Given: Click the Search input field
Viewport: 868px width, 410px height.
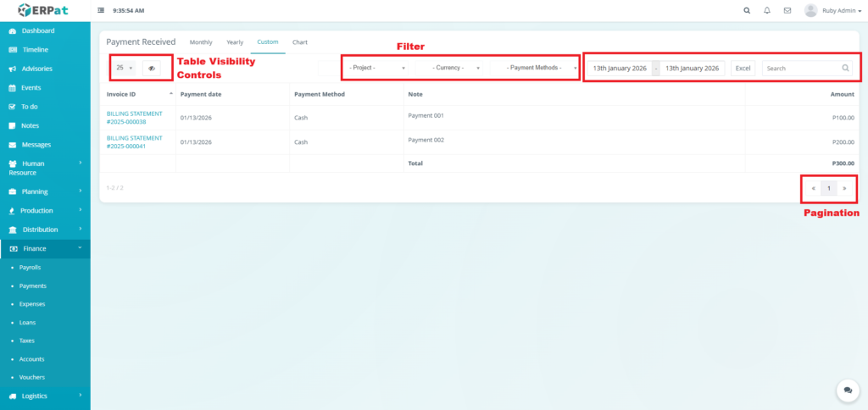Looking at the screenshot, I should pyautogui.click(x=800, y=68).
